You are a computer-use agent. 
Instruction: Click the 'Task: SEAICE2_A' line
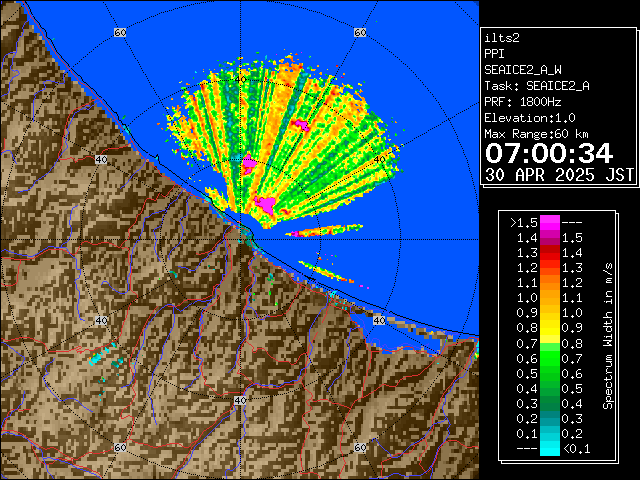coord(537,86)
